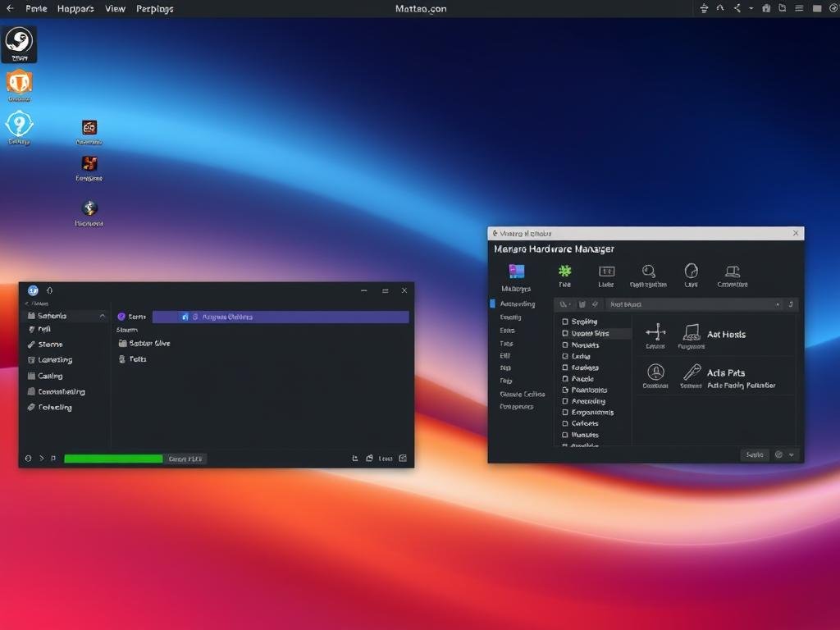The width and height of the screenshot is (840, 630).
Task: Click the image icon right of Load
Action: [x=403, y=459]
